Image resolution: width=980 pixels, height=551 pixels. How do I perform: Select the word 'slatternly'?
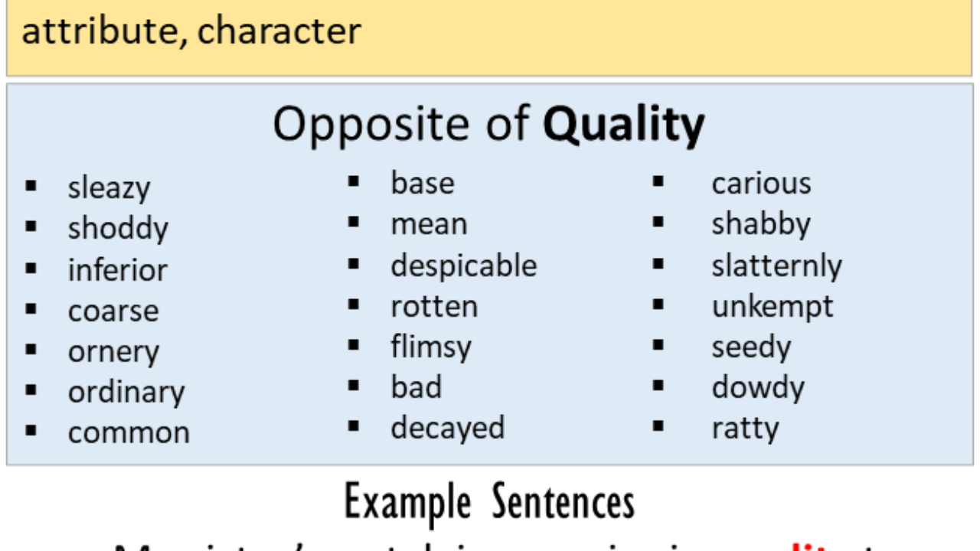click(776, 266)
